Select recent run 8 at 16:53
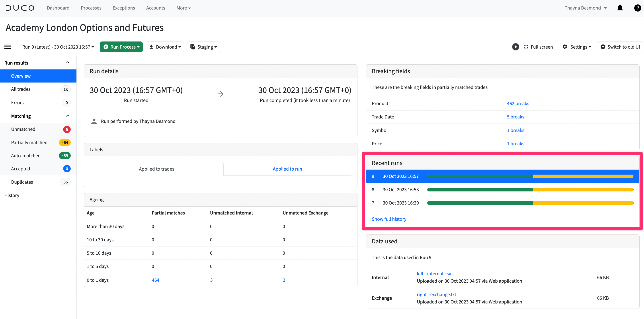Image resolution: width=644 pixels, height=319 pixels. 502,189
